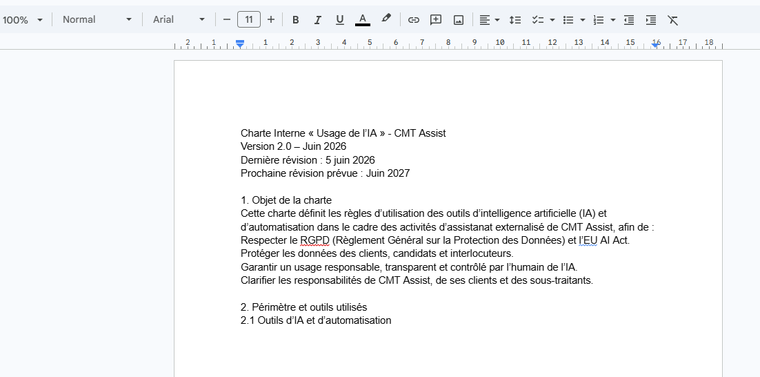The height and width of the screenshot is (377, 760).
Task: Click the underlined word 'RGPD'
Action: (315, 240)
